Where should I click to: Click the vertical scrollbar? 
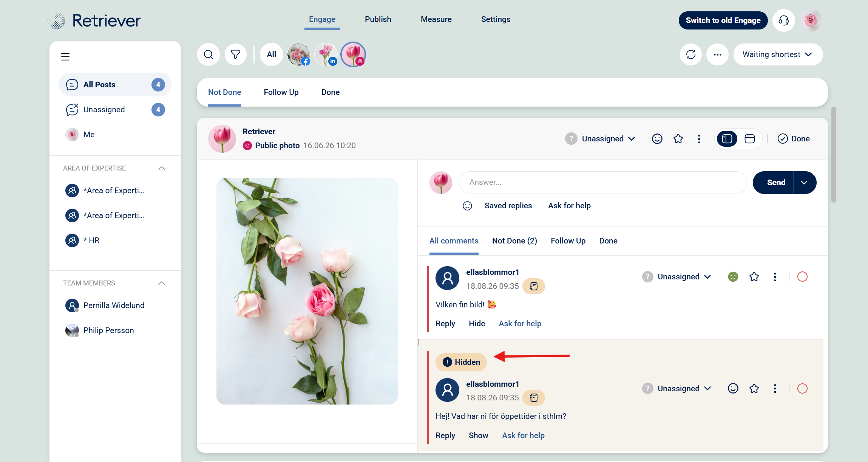tap(834, 155)
